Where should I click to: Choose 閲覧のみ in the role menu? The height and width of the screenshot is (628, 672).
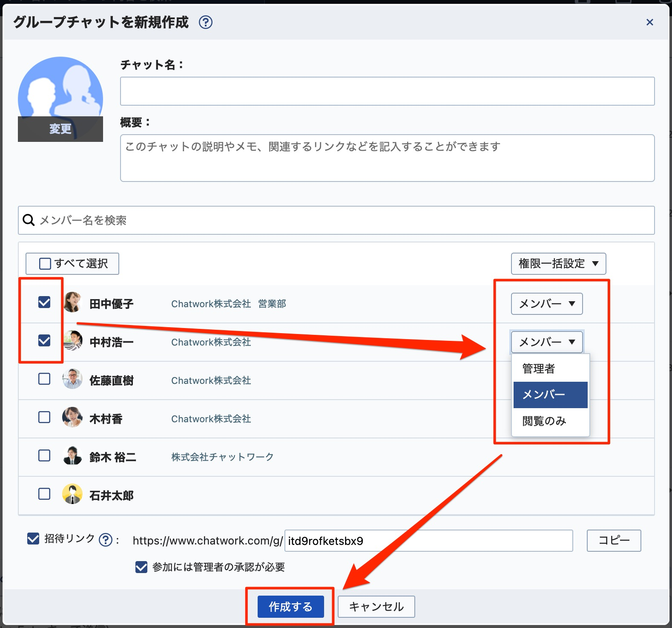[x=544, y=421]
